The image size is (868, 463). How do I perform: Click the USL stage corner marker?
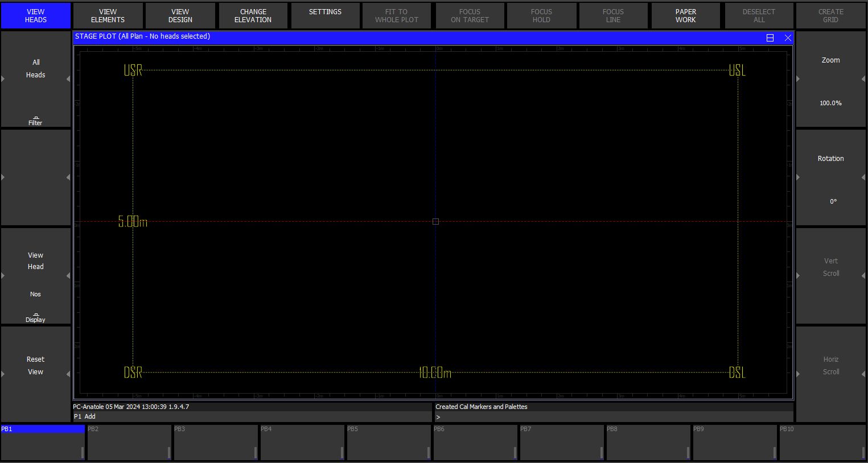(x=737, y=71)
